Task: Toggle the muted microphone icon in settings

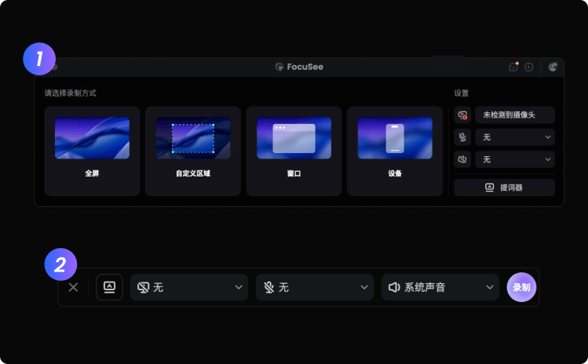Action: tap(462, 137)
